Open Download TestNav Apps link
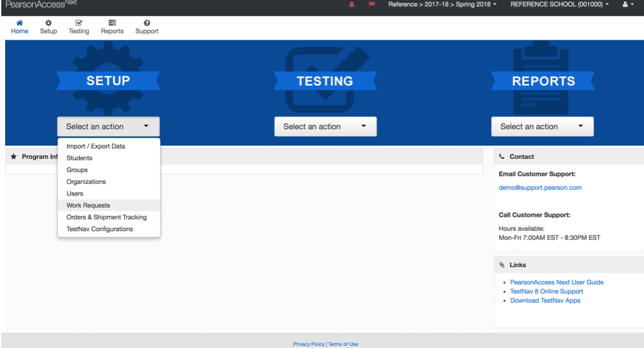644x348 pixels. click(545, 300)
